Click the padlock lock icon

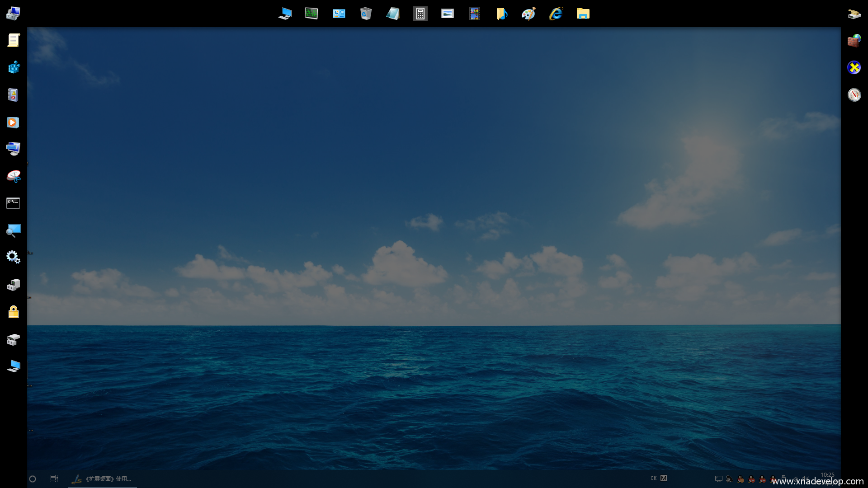pyautogui.click(x=14, y=312)
